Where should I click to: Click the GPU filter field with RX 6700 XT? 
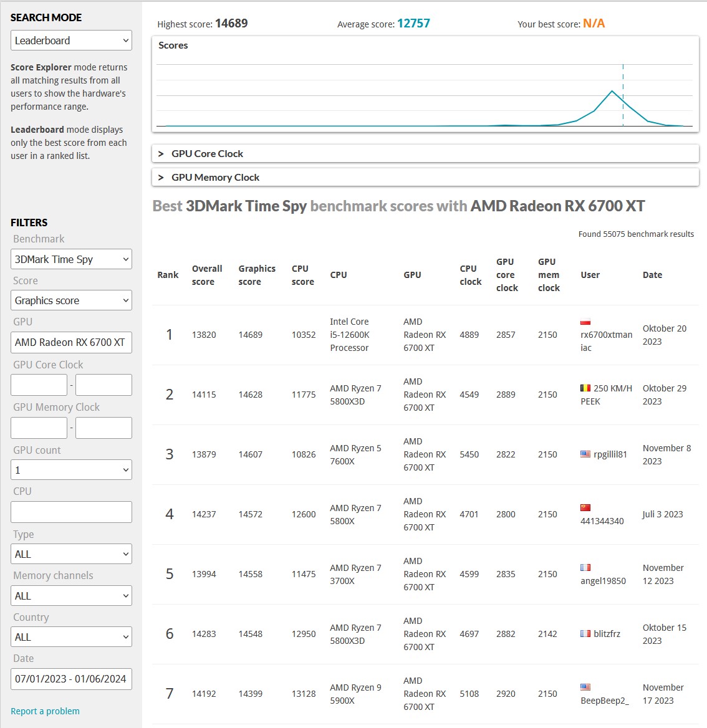point(71,342)
